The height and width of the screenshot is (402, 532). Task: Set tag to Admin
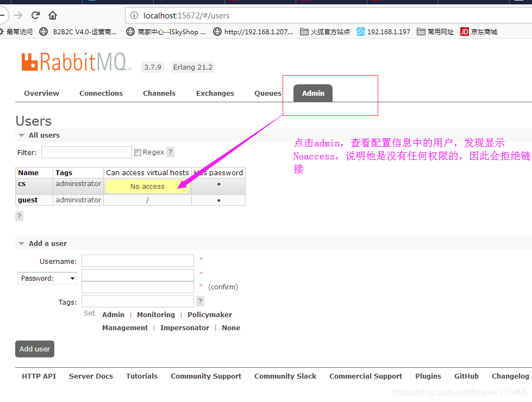tap(114, 315)
